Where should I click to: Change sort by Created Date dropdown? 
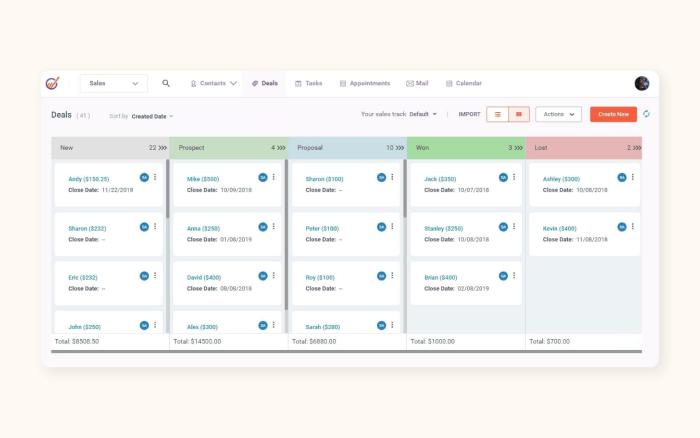152,116
